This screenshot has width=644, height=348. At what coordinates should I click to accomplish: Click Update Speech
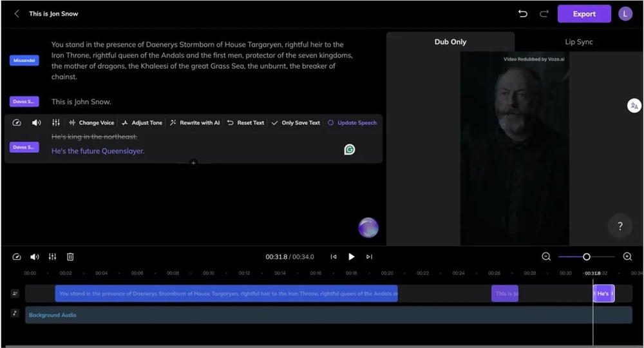click(x=352, y=122)
